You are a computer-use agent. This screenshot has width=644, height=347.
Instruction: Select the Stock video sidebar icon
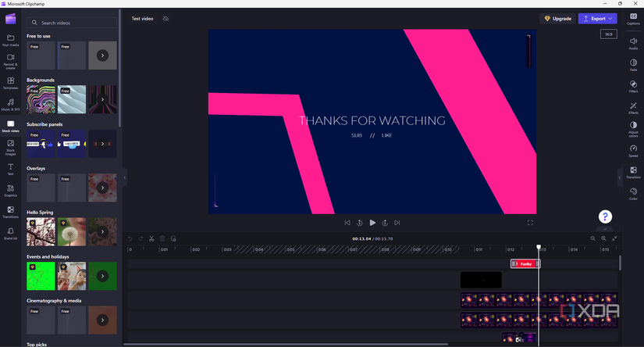(11, 126)
